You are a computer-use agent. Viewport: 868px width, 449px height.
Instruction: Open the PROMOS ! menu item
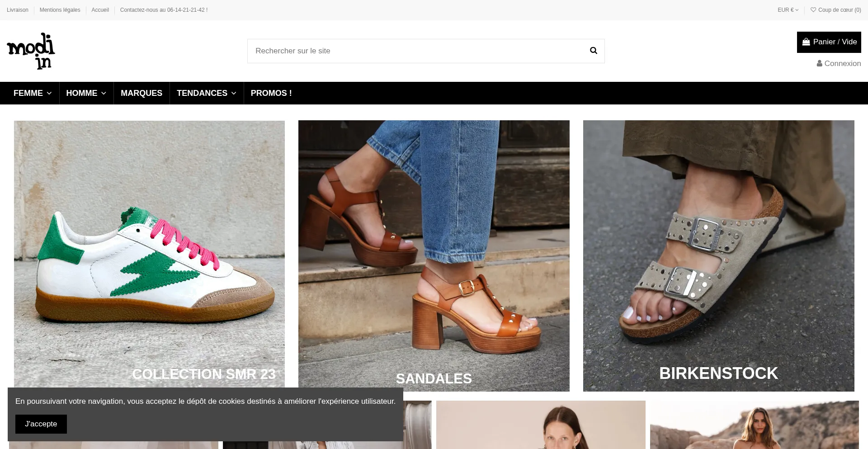tap(271, 93)
